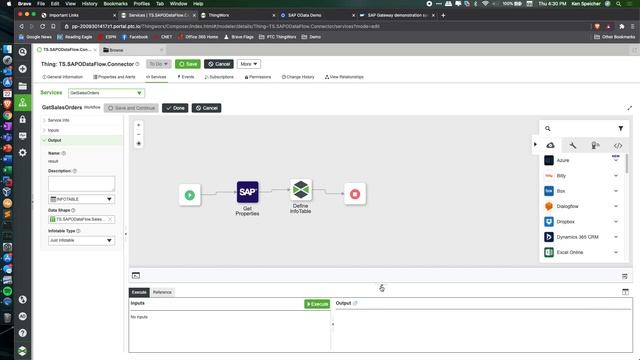Switch to Change History tab

click(x=298, y=77)
